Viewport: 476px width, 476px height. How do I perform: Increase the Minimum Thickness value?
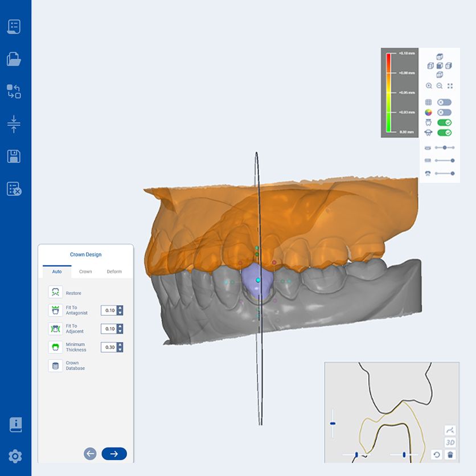(x=120, y=343)
